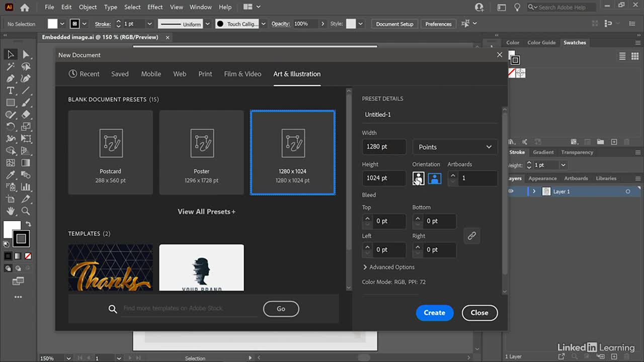Open the Points units dropdown
Image resolution: width=644 pixels, height=362 pixels.
pos(455,147)
